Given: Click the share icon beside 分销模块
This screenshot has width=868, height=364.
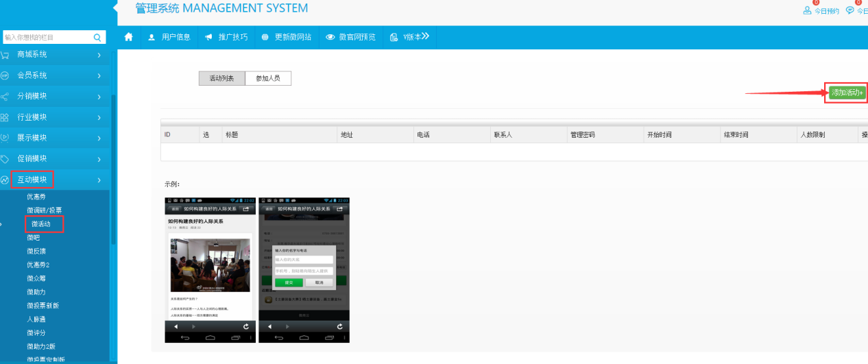Looking at the screenshot, I should [x=5, y=97].
